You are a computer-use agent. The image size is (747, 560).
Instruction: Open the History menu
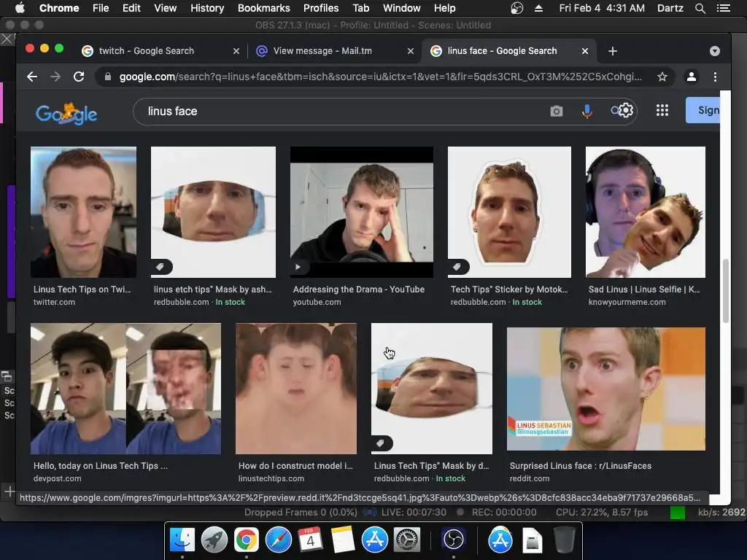tap(207, 8)
